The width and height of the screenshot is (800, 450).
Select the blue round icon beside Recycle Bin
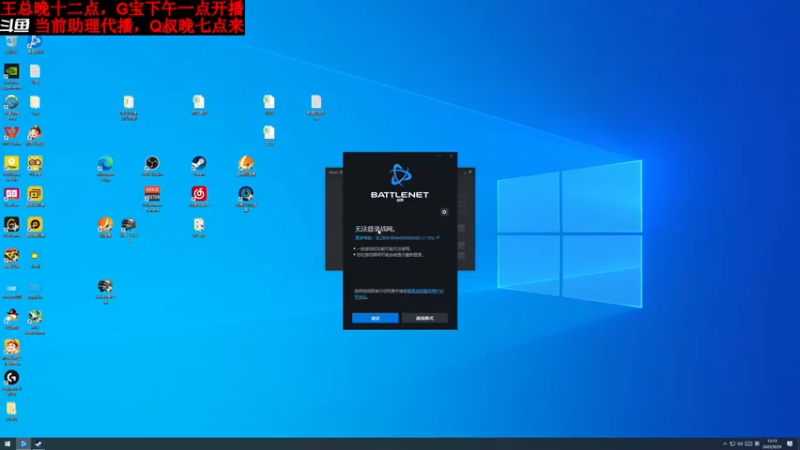35,43
